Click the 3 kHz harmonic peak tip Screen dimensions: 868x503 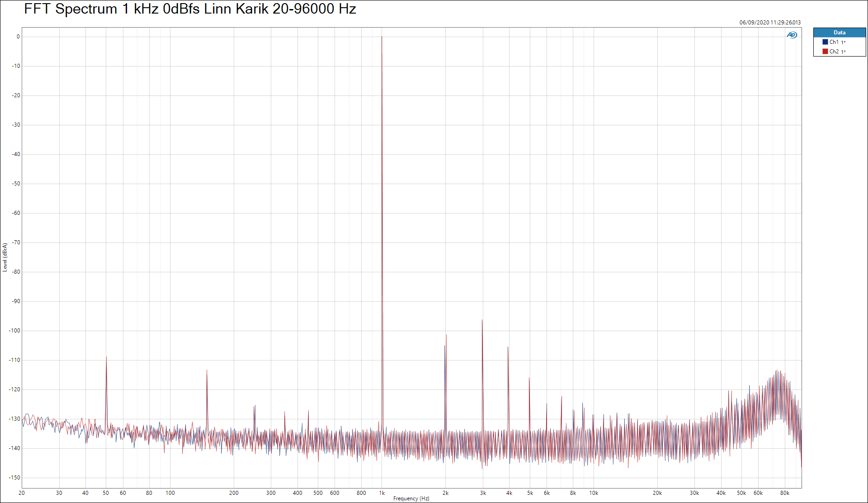(x=482, y=320)
